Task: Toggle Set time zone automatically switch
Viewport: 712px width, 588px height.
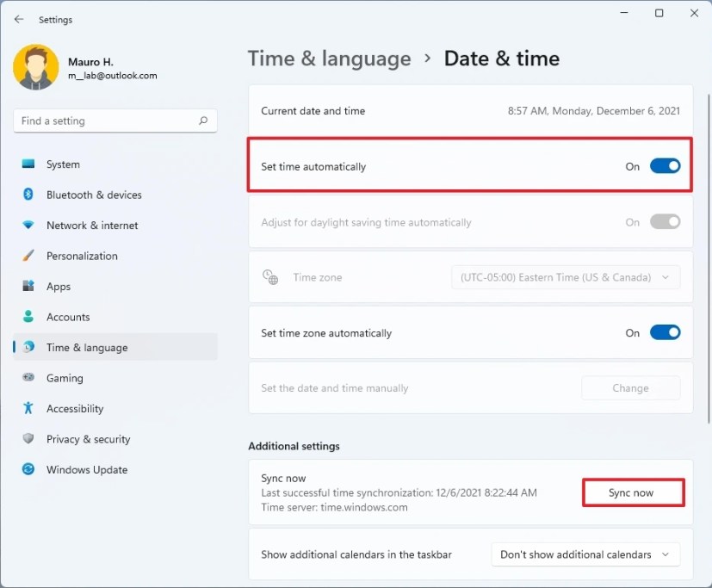Action: 665,332
